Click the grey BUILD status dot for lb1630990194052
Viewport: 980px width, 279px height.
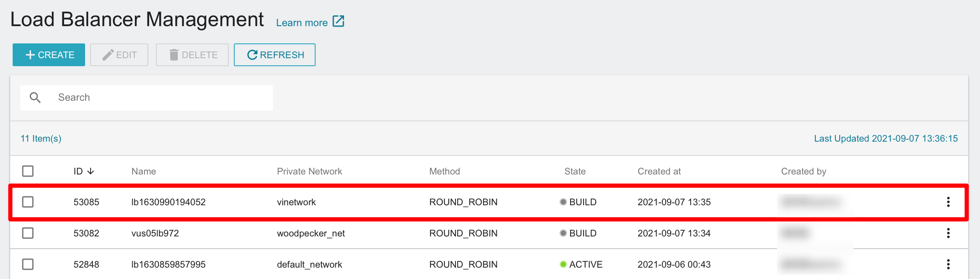pos(563,202)
